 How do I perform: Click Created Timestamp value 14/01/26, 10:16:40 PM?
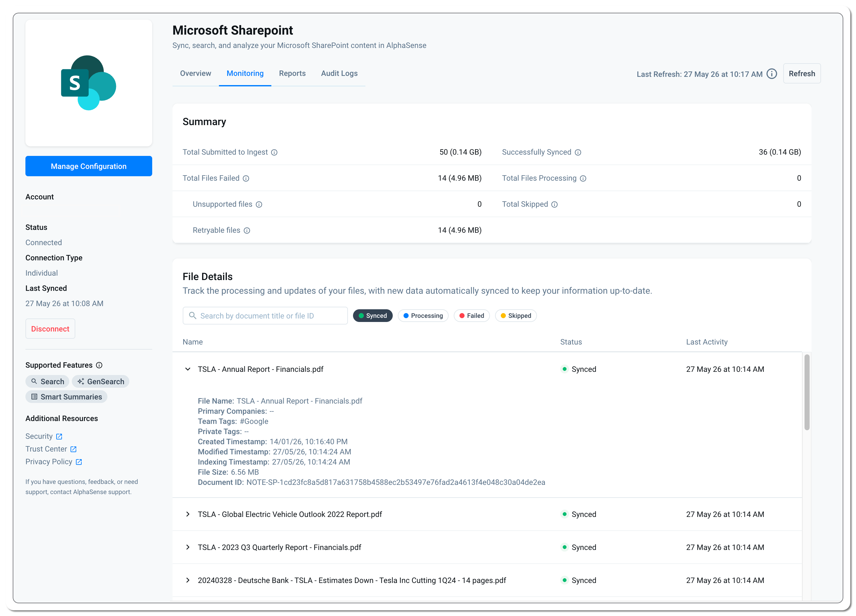click(x=308, y=442)
